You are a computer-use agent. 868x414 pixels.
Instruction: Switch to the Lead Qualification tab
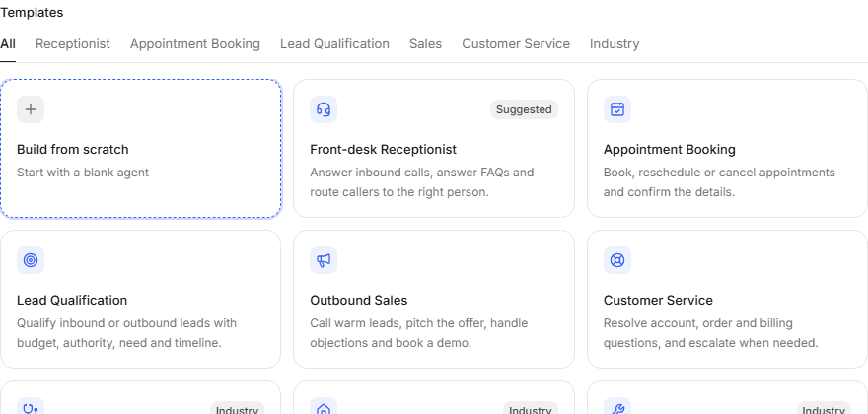(334, 43)
